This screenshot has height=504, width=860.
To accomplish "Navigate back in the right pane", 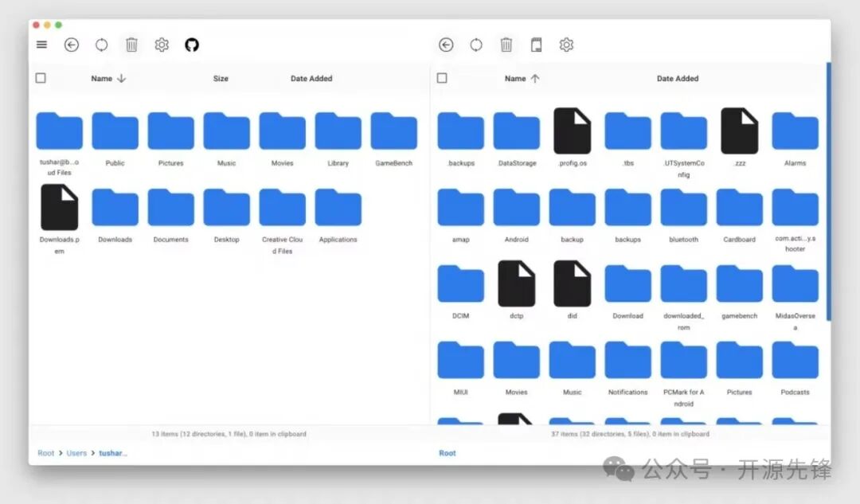I will coord(445,45).
